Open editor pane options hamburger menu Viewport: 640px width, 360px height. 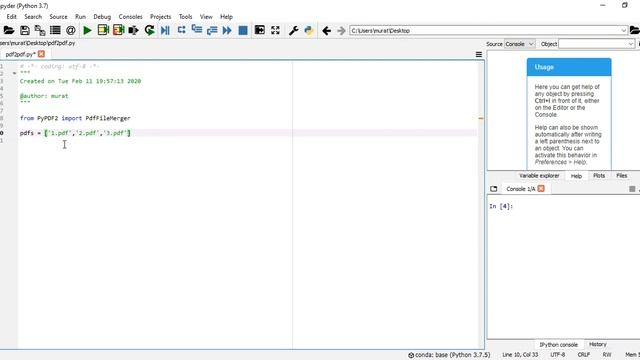point(479,54)
